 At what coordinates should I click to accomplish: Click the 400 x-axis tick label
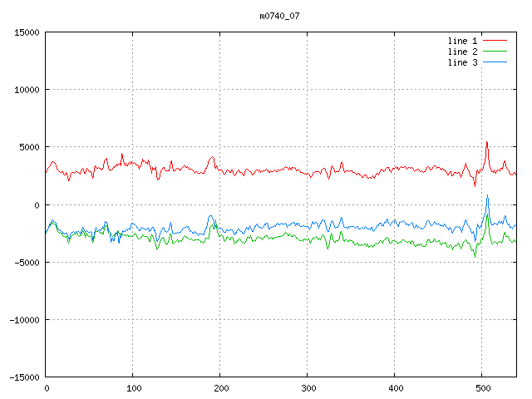click(395, 387)
